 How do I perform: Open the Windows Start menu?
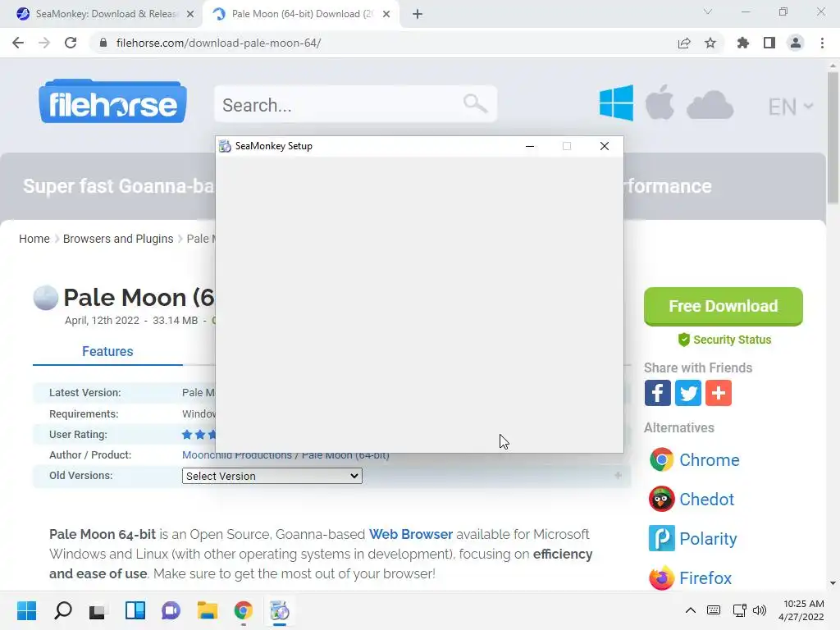[x=27, y=610]
